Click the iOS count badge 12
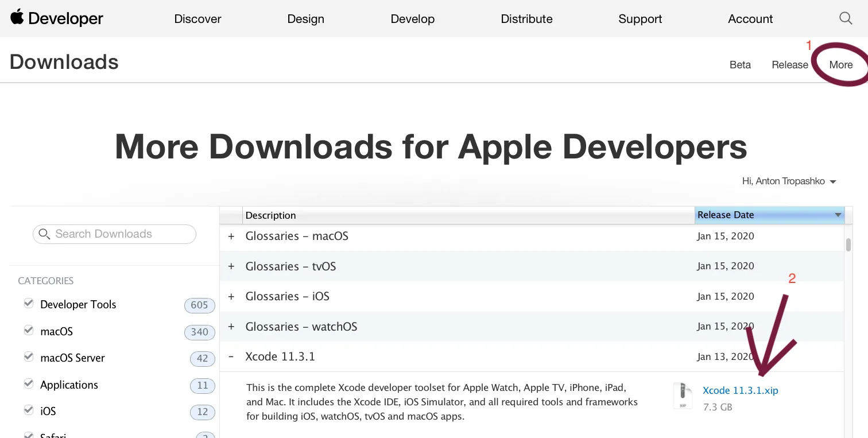 202,412
